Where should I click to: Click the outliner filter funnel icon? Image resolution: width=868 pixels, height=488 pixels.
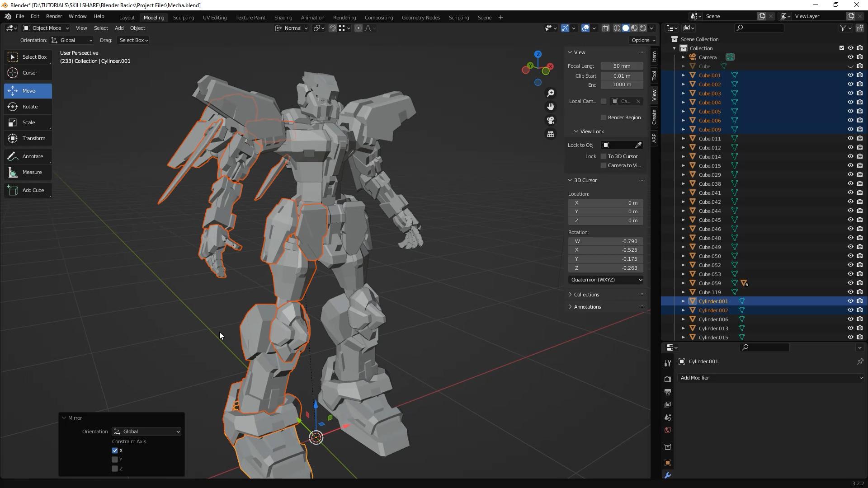point(843,28)
